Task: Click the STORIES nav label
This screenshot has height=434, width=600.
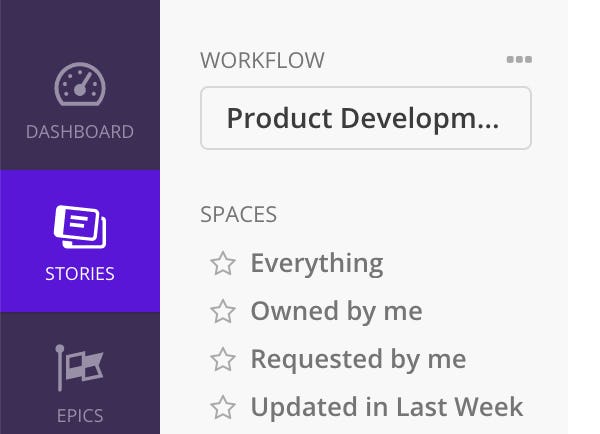Action: 80,274
